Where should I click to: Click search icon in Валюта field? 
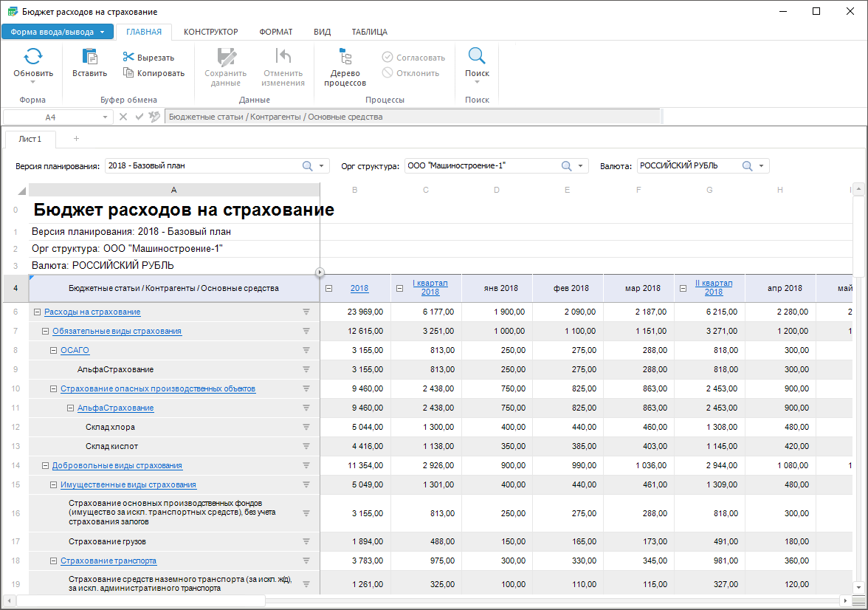point(747,166)
